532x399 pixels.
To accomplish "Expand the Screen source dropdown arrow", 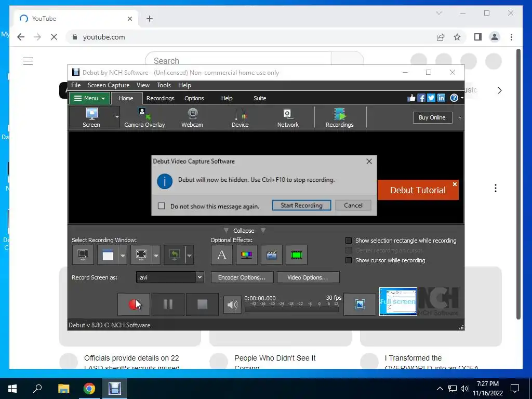I will 117,117.
